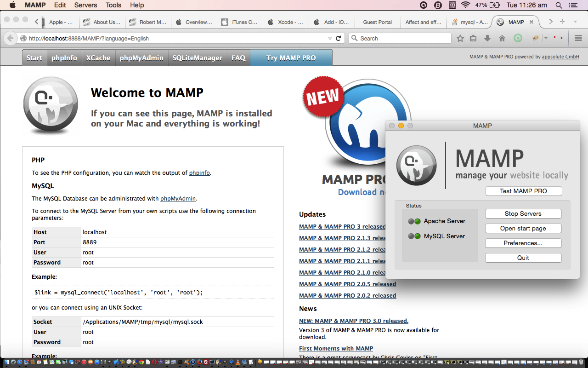588x368 pixels.
Task: Click the browser Search input field
Action: [x=400, y=39]
